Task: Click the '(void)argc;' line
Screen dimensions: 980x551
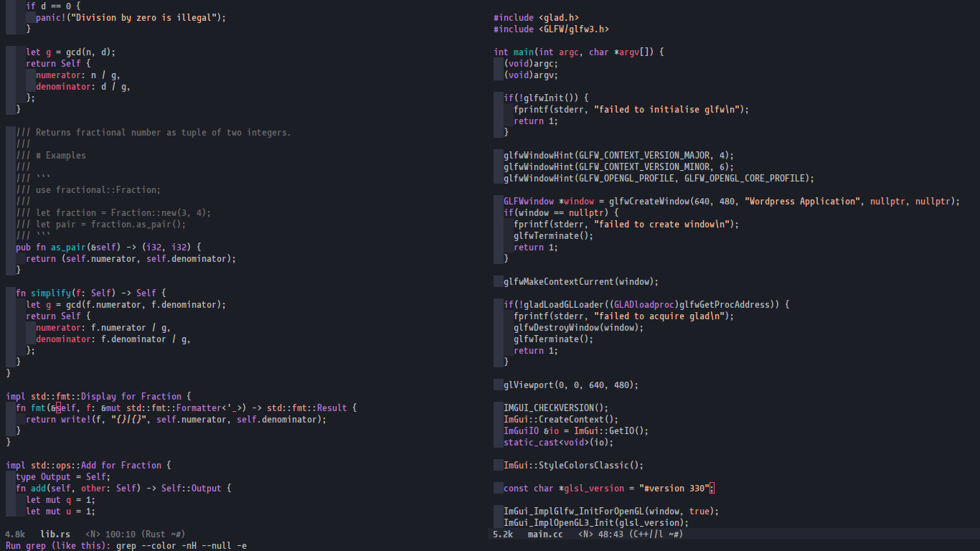Action: click(x=531, y=64)
